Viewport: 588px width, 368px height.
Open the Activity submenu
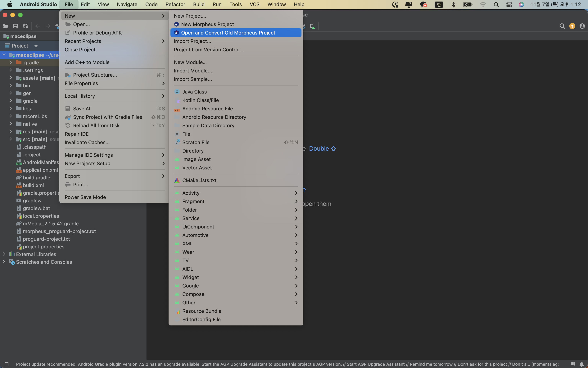point(191,193)
